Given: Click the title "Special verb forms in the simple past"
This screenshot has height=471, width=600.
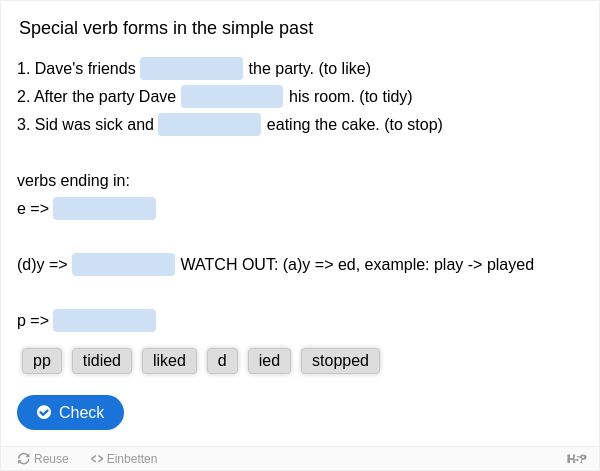Looking at the screenshot, I should click(x=166, y=28).
